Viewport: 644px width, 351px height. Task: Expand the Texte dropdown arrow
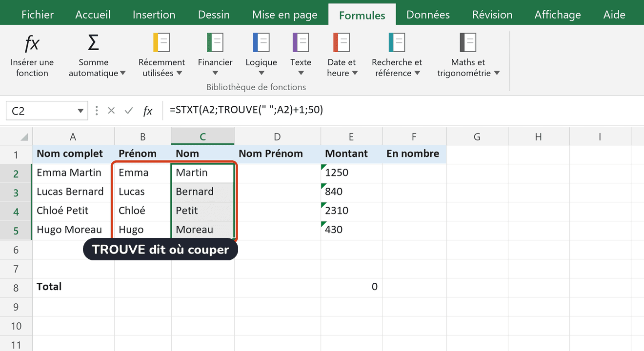[301, 73]
